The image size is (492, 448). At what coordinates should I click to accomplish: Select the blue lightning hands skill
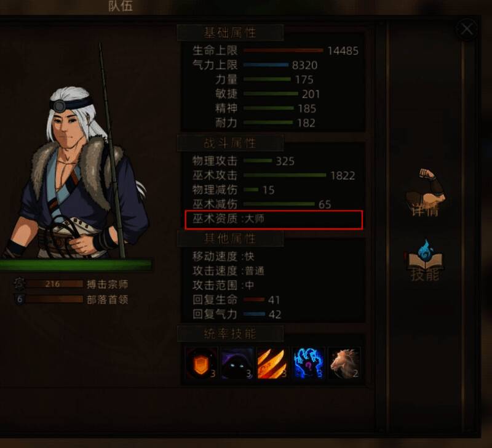[x=309, y=363]
